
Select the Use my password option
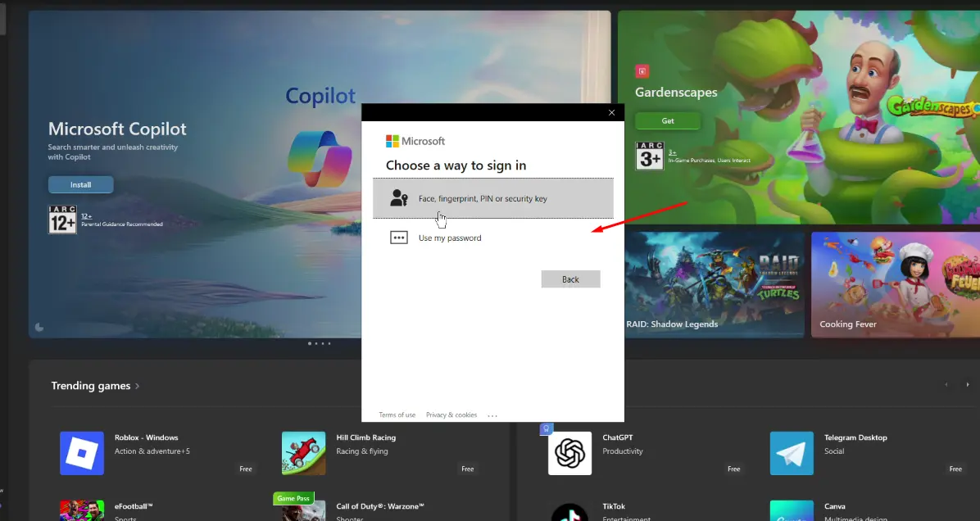450,238
